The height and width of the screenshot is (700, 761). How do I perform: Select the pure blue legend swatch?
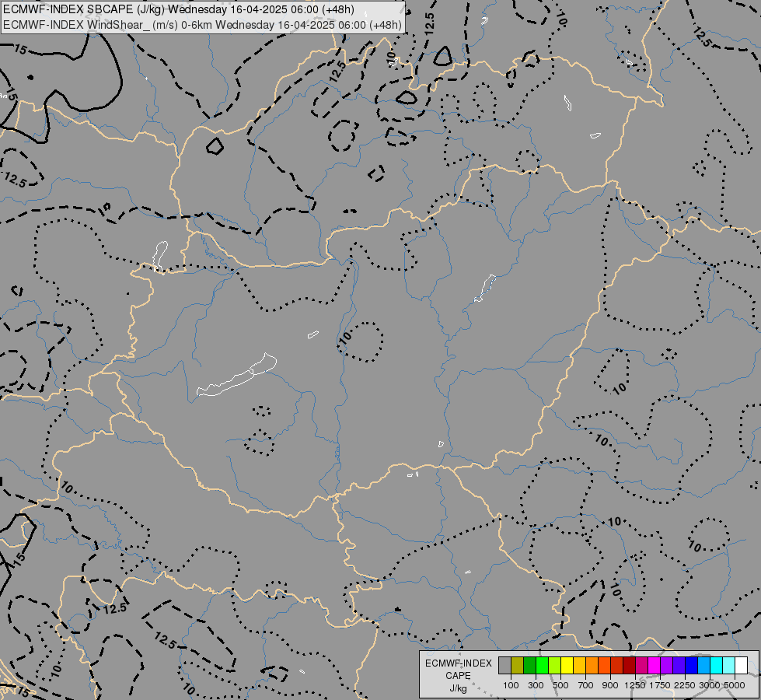[692, 665]
